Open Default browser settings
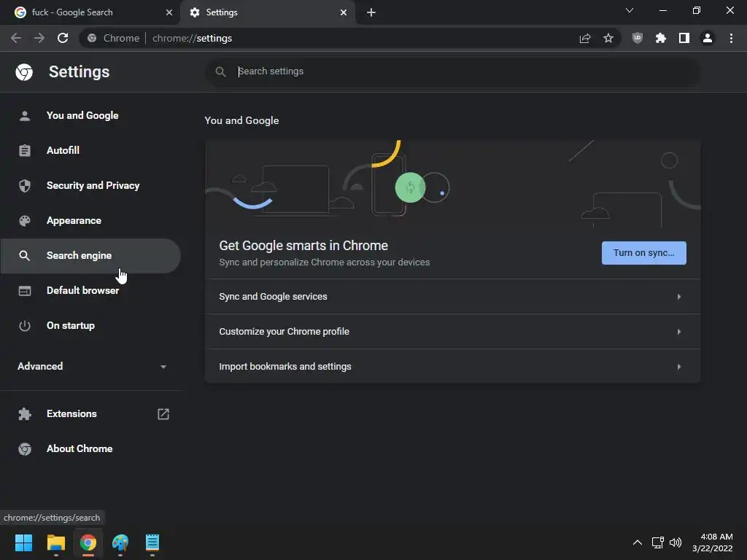This screenshot has height=560, width=747. pos(90,290)
